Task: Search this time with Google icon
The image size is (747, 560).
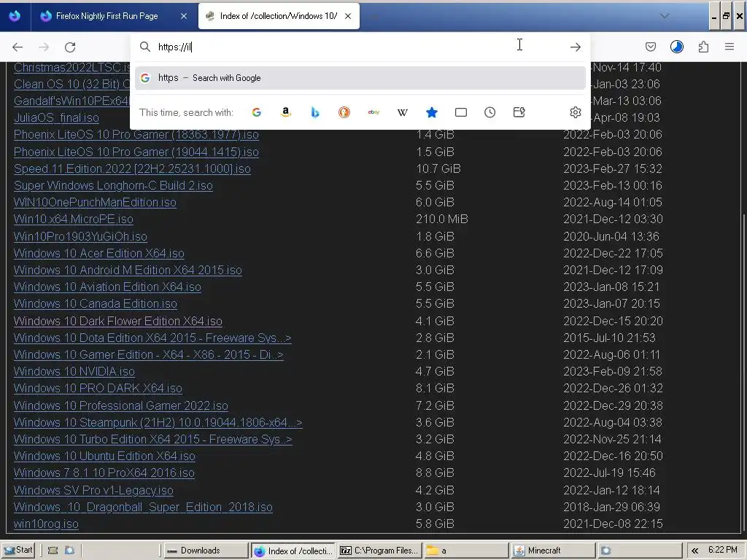Action: (256, 112)
